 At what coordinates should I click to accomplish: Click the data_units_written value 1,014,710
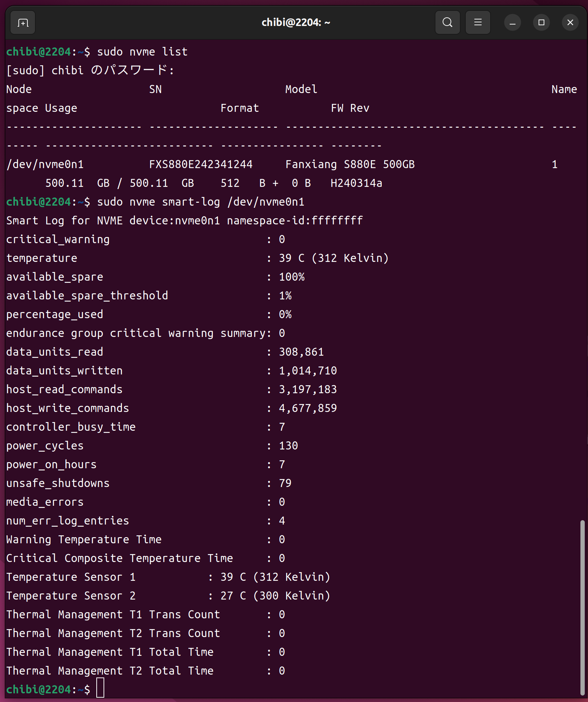click(x=308, y=371)
